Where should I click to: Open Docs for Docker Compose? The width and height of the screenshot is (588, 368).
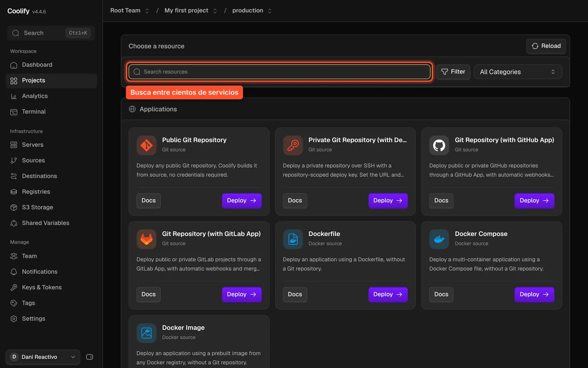[441, 294]
